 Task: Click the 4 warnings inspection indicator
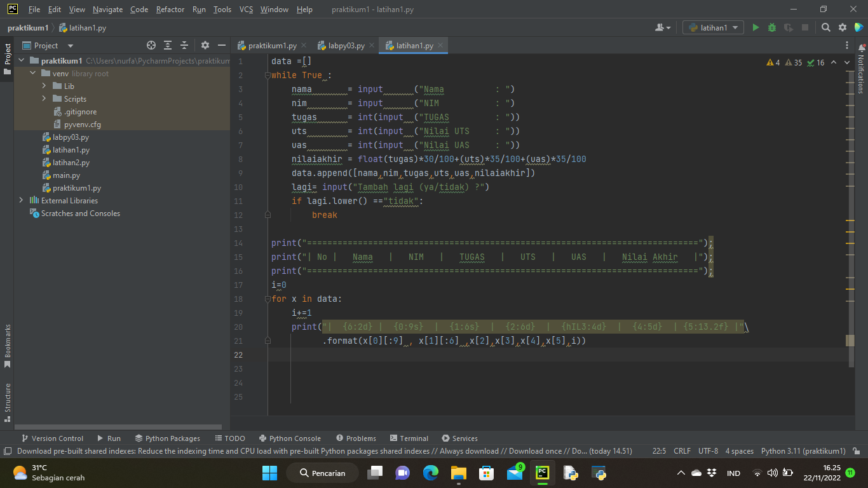pos(775,62)
